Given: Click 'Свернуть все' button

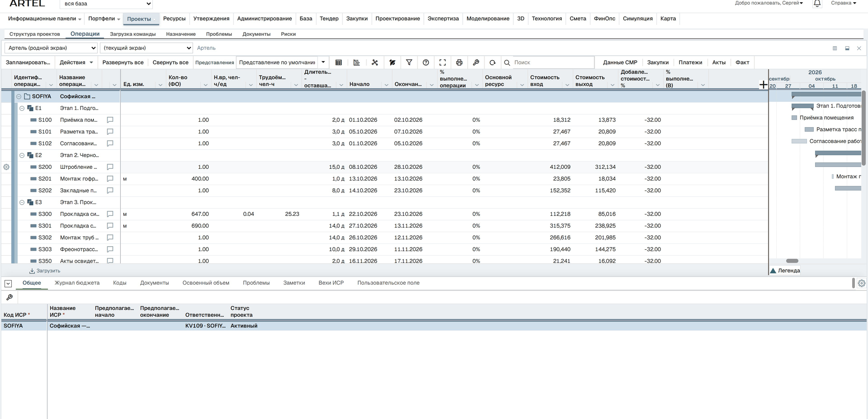Looking at the screenshot, I should click(171, 62).
